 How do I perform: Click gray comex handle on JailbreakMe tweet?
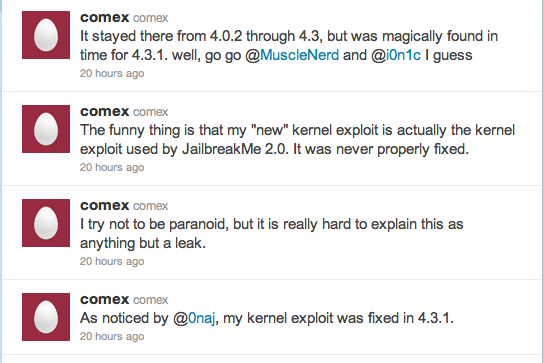point(151,112)
